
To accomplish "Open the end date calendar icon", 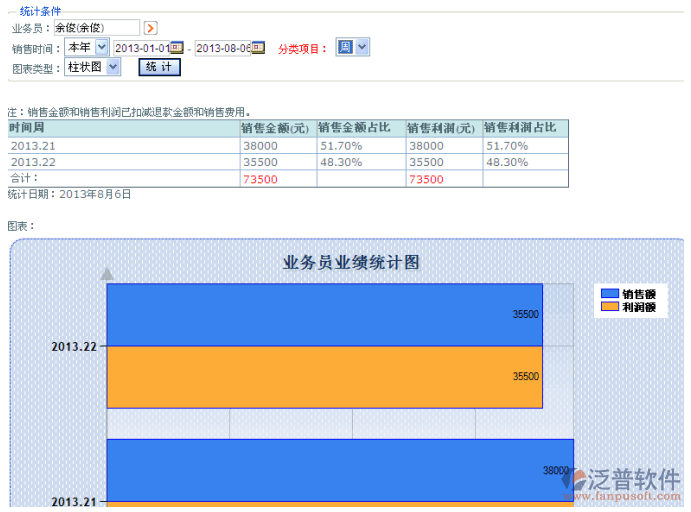I will pos(258,47).
